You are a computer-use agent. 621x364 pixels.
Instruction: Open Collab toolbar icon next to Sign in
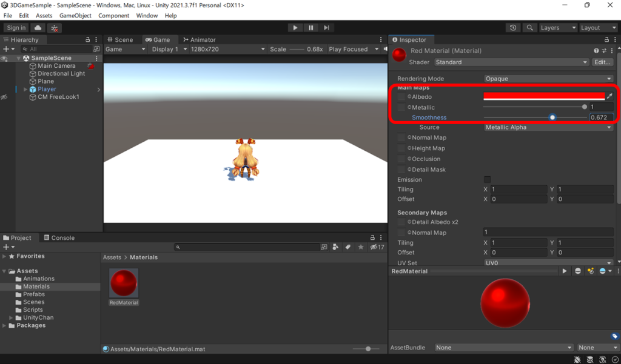38,27
